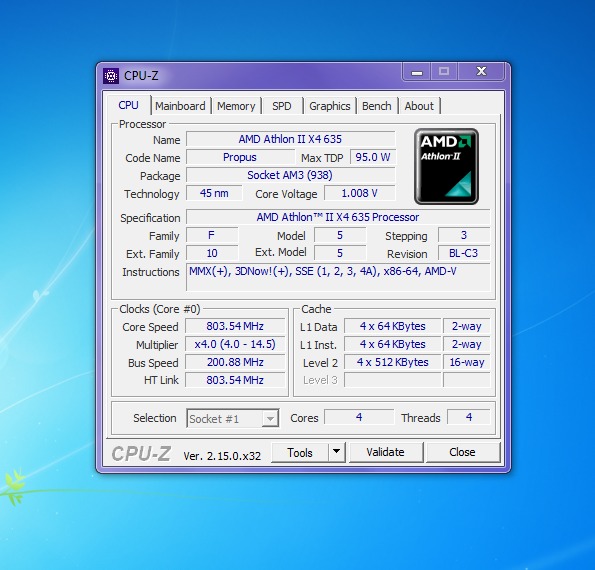Click the AMD Athlon II processor logo
This screenshot has width=595, height=570.
pyautogui.click(x=446, y=166)
